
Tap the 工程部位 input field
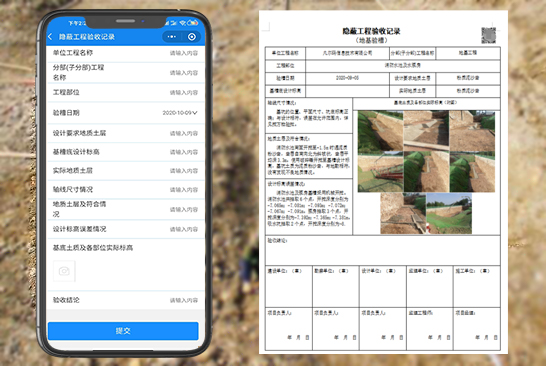[x=125, y=93]
